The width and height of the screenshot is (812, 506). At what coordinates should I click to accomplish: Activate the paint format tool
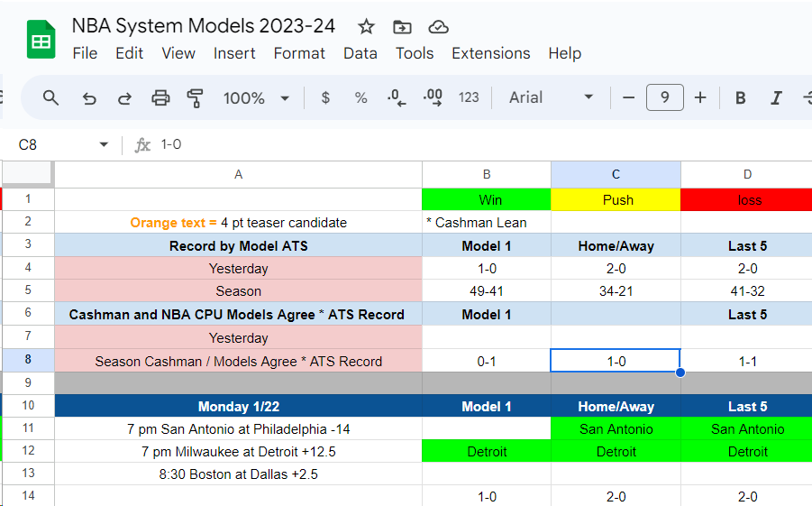coord(195,97)
